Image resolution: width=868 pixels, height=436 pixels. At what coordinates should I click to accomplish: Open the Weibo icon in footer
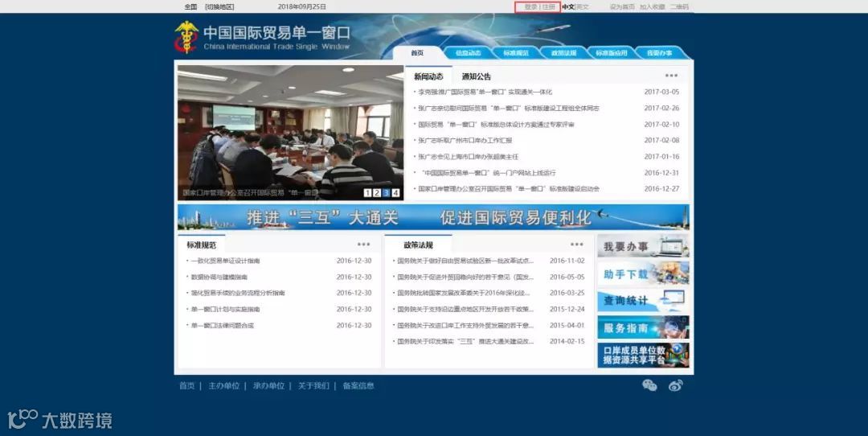675,385
